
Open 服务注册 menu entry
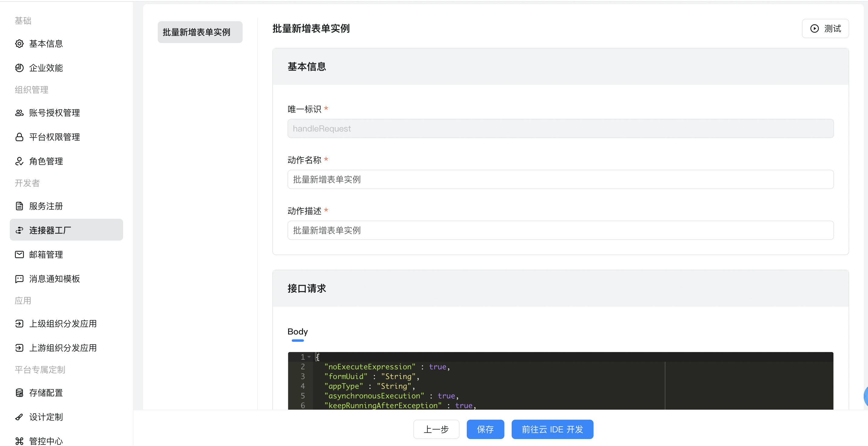tap(66, 206)
